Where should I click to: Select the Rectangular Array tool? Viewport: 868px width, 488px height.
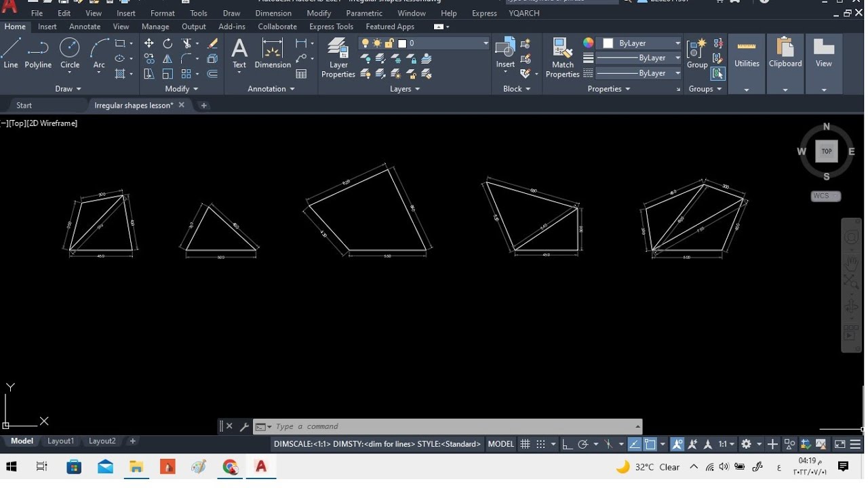click(x=186, y=74)
